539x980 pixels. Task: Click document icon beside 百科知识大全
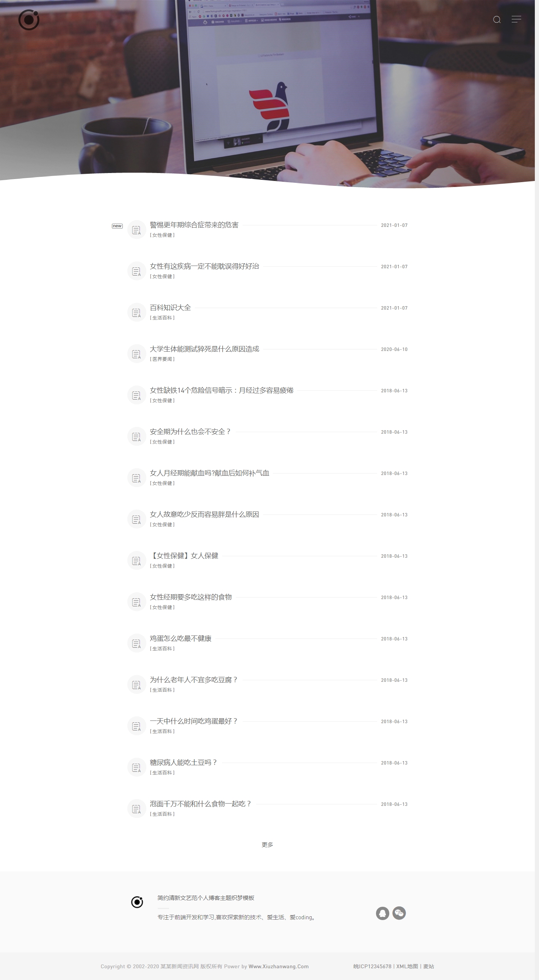click(x=136, y=313)
